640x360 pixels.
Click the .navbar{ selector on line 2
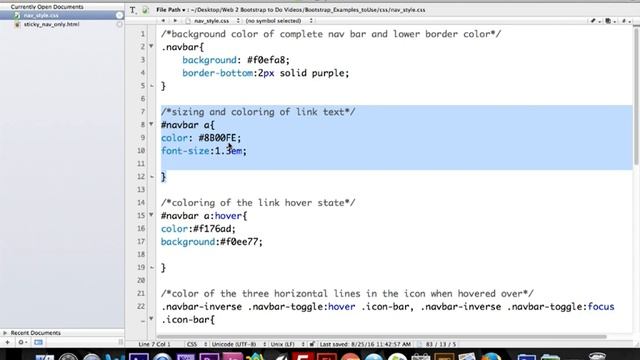[x=182, y=47]
